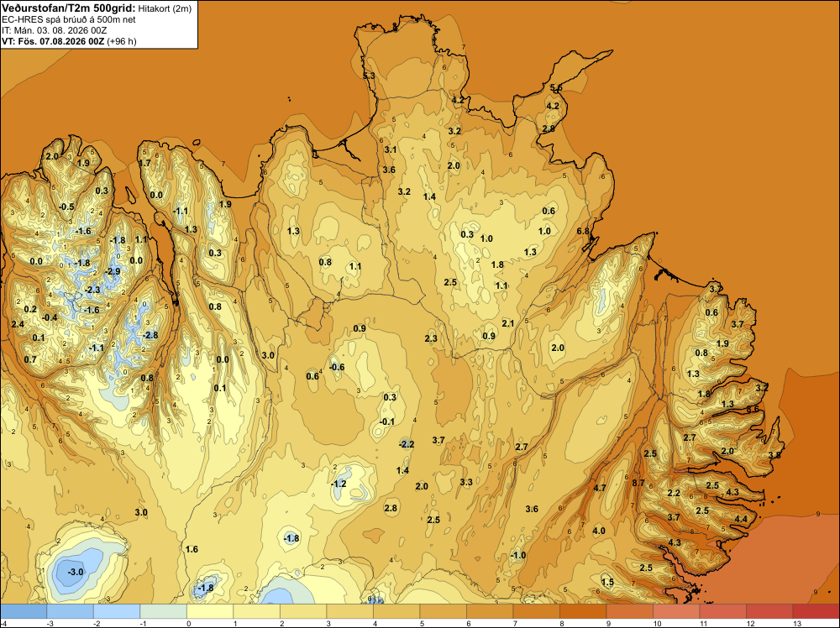Choose the legend swatch between 9 and 10
This screenshot has width=840, height=628.
629,611
